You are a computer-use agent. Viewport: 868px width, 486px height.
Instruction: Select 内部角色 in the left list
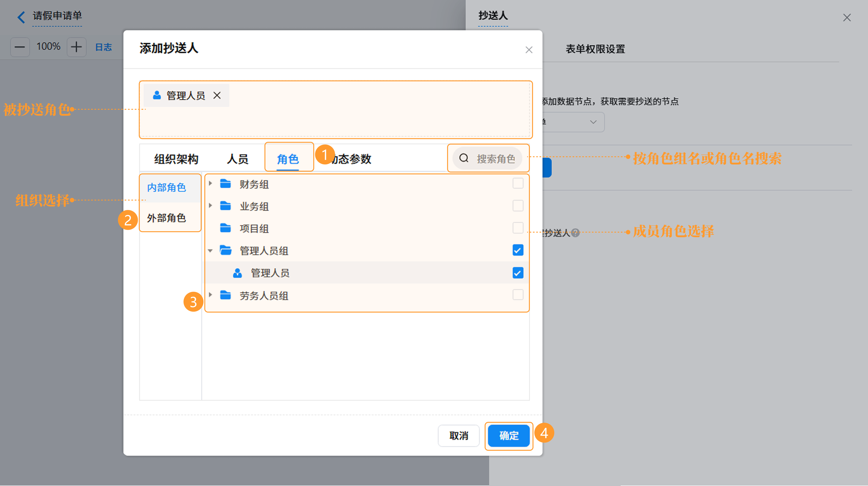[170, 187]
